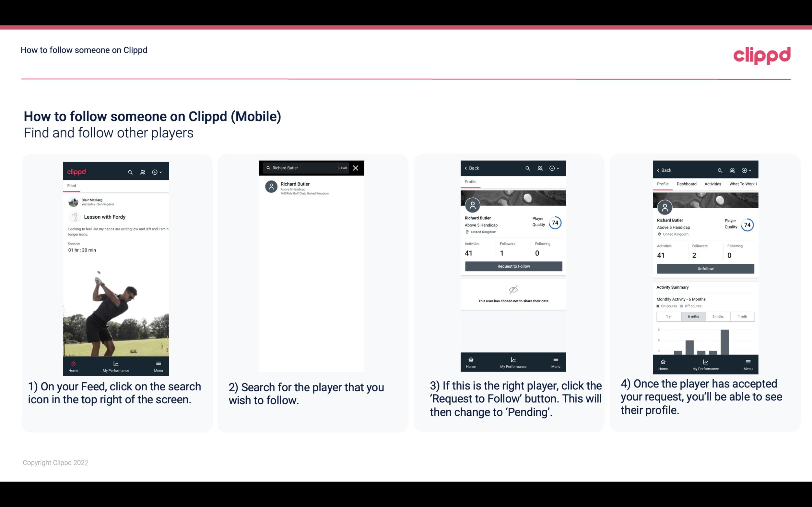Click the Richard Butler search result entry
The height and width of the screenshot is (507, 812).
pyautogui.click(x=312, y=188)
